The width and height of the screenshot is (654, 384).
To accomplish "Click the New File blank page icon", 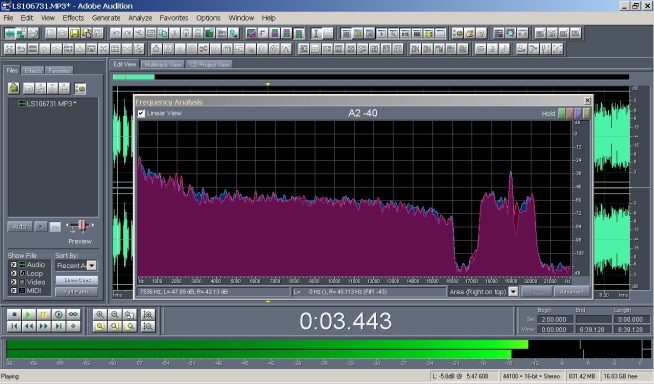I will pyautogui.click(x=50, y=33).
